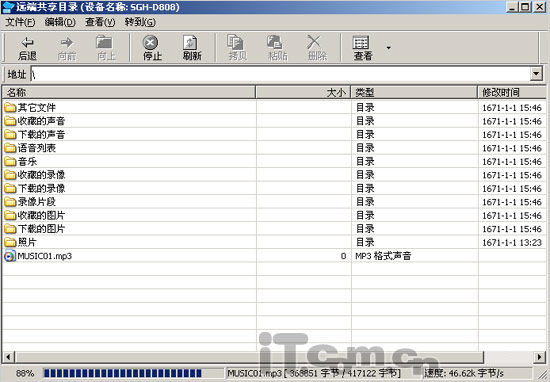Click the 查看 view icon
Viewport: 550px width, 382px height.
361,43
